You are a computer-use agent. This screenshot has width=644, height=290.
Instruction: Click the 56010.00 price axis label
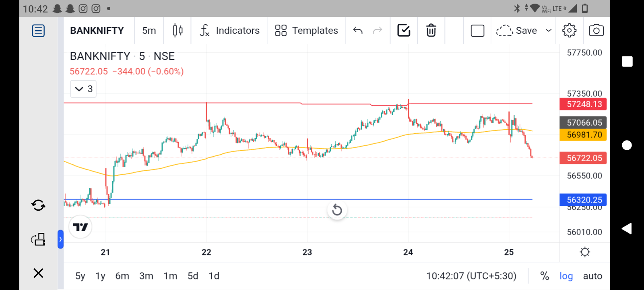coord(584,232)
